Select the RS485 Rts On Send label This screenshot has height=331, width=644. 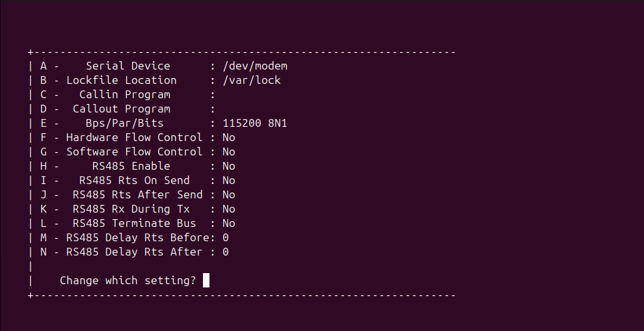134,181
